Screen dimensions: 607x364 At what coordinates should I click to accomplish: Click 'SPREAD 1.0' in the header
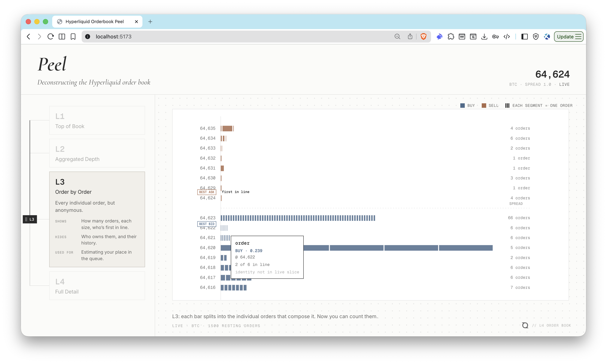click(538, 84)
